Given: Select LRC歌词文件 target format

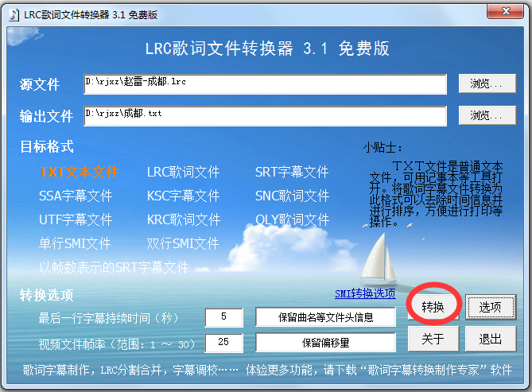Looking at the screenshot, I should pos(183,172).
